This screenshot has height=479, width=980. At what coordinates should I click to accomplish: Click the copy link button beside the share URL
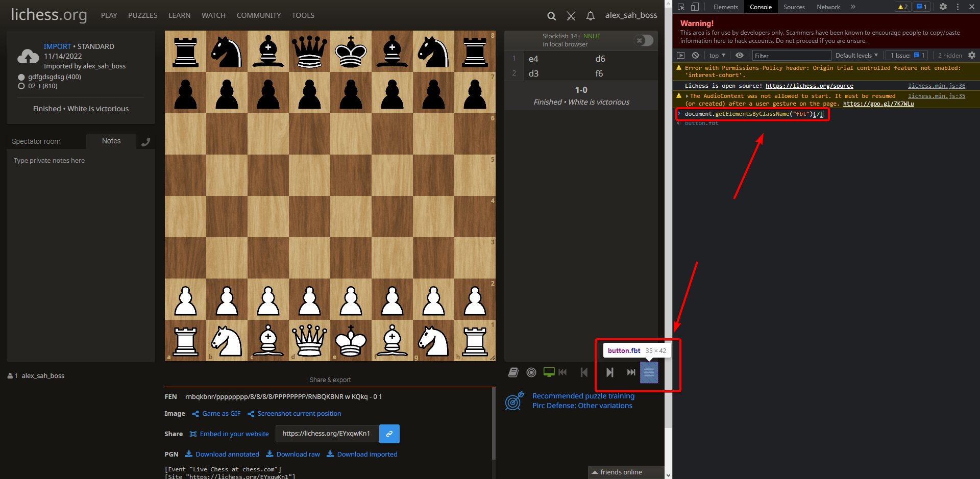tap(389, 434)
